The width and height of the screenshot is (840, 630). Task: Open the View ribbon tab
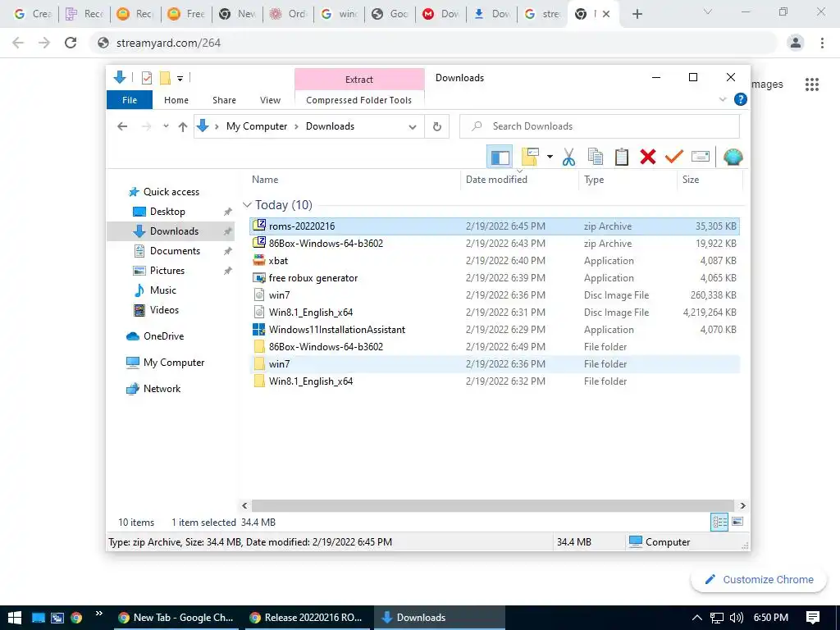pyautogui.click(x=270, y=100)
